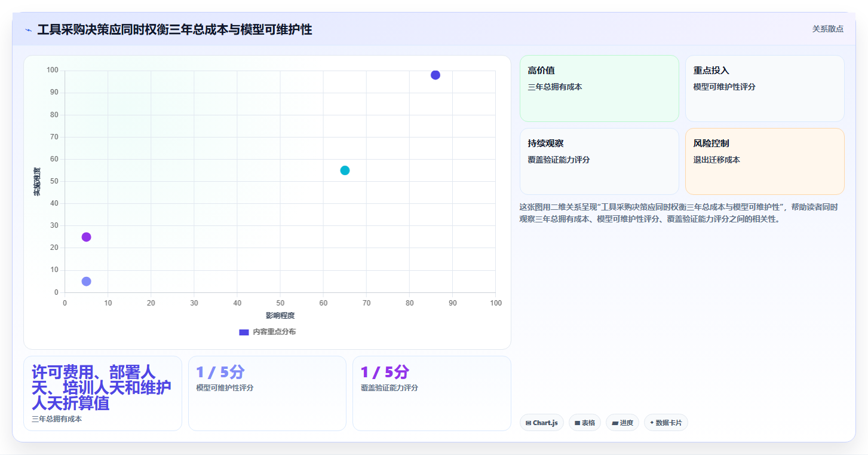Open the 风险控制 card

point(765,161)
